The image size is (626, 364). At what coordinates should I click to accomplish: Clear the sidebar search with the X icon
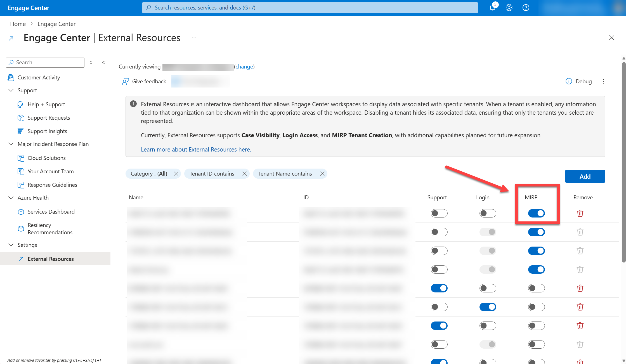pyautogui.click(x=91, y=63)
